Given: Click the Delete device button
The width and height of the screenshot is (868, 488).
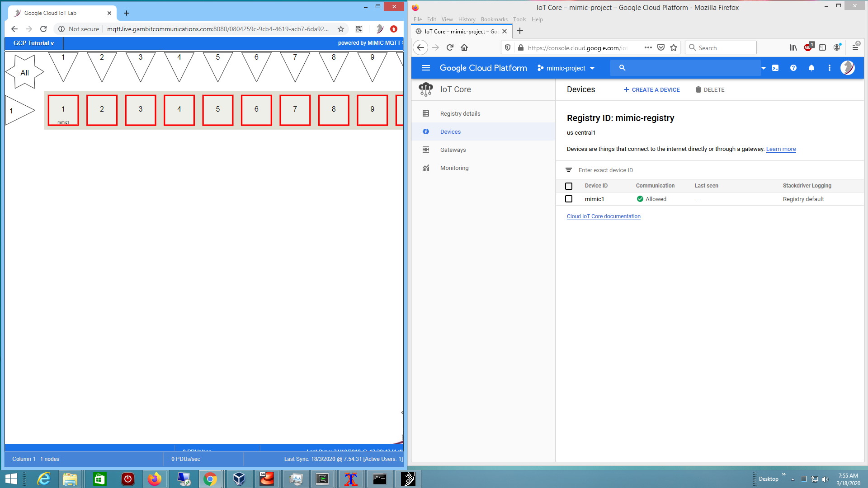Looking at the screenshot, I should click(x=710, y=89).
